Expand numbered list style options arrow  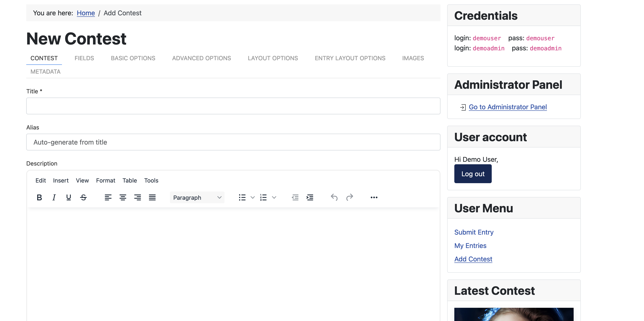tap(274, 197)
